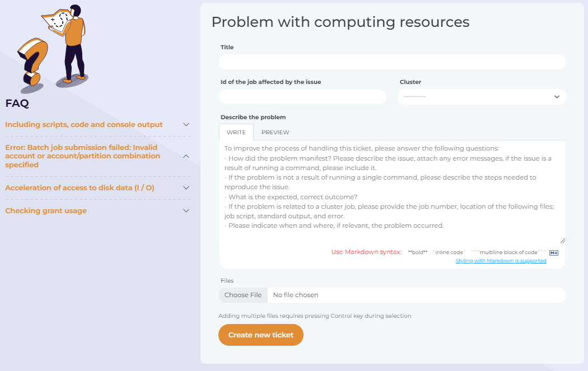Click the Choose File button

coord(243,295)
